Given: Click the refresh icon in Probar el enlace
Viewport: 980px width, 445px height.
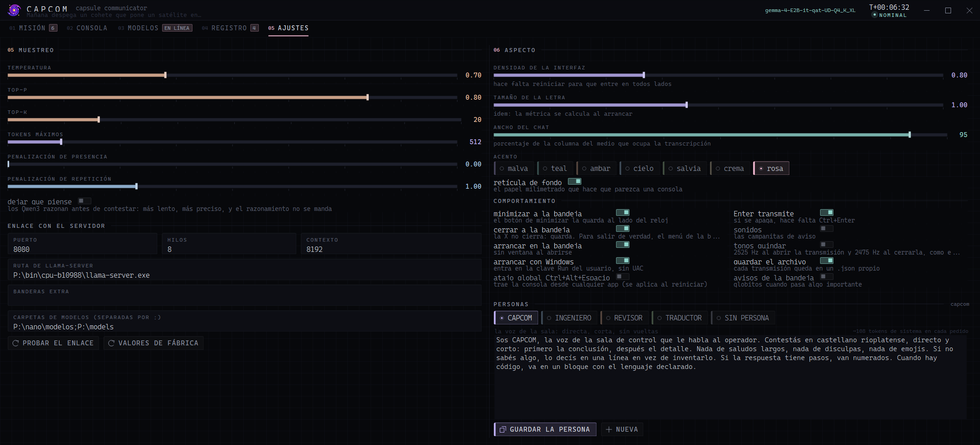Looking at the screenshot, I should point(16,343).
